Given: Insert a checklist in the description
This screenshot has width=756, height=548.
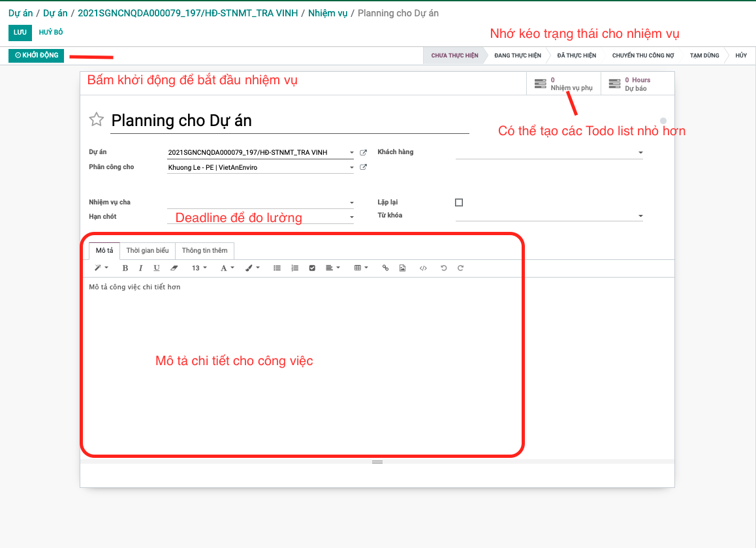Looking at the screenshot, I should coord(312,268).
